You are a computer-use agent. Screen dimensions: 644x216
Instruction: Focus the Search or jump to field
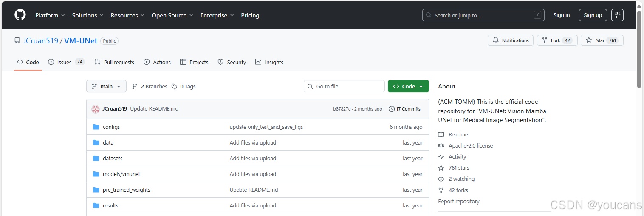click(483, 15)
